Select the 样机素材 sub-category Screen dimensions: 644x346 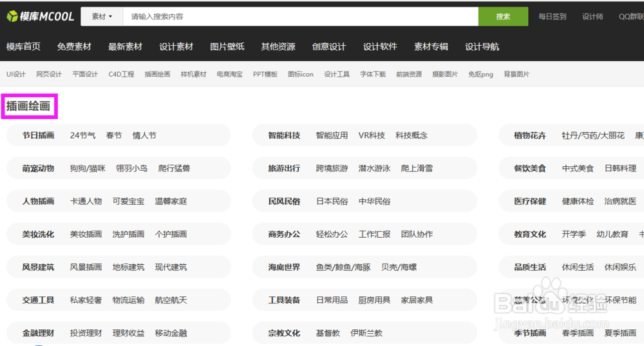click(193, 74)
